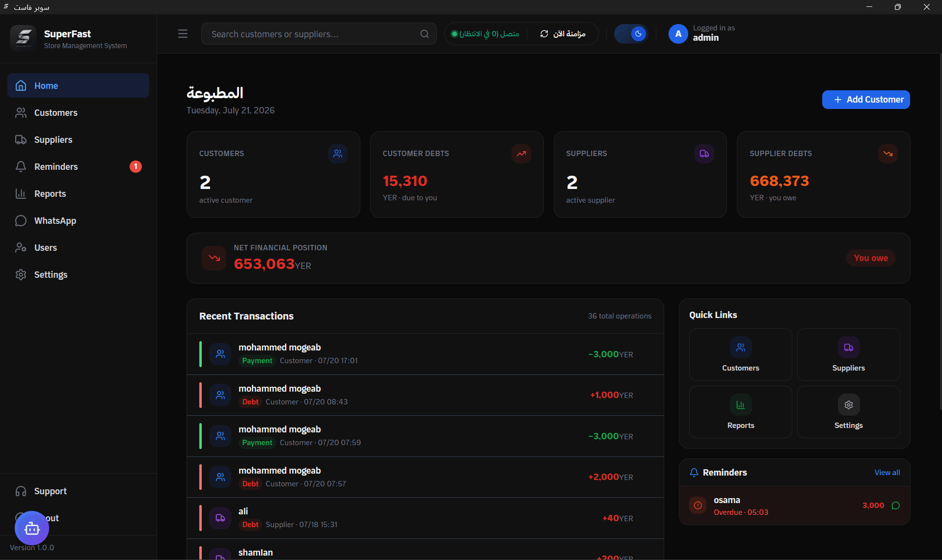Screen dimensions: 942x560
Task: Click the Reminders panel bell icon
Action: tap(694, 472)
